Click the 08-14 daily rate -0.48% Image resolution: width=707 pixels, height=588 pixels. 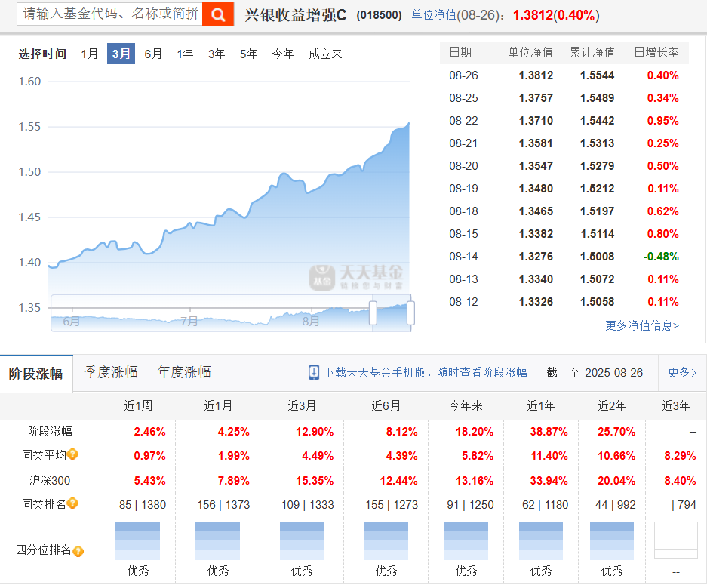pyautogui.click(x=661, y=257)
